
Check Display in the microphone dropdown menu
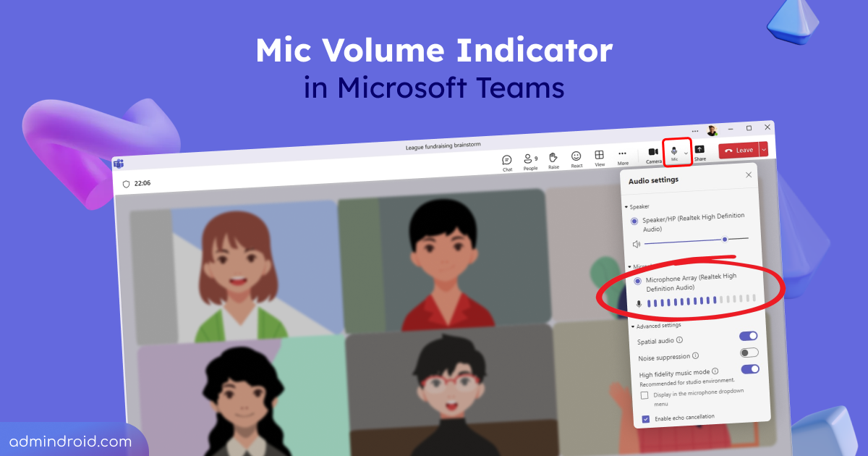[x=645, y=394]
